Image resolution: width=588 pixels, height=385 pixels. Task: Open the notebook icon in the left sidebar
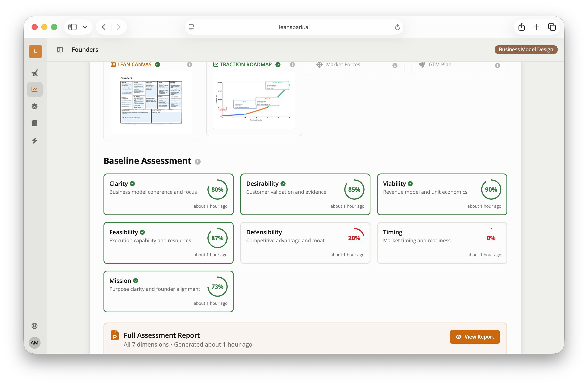click(35, 123)
